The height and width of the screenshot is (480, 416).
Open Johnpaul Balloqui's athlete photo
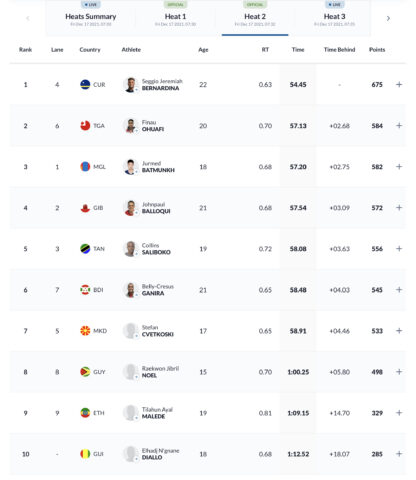coord(131,208)
